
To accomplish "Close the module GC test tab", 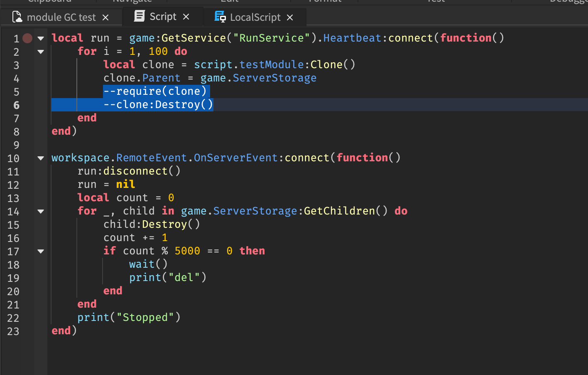I will click(x=105, y=17).
